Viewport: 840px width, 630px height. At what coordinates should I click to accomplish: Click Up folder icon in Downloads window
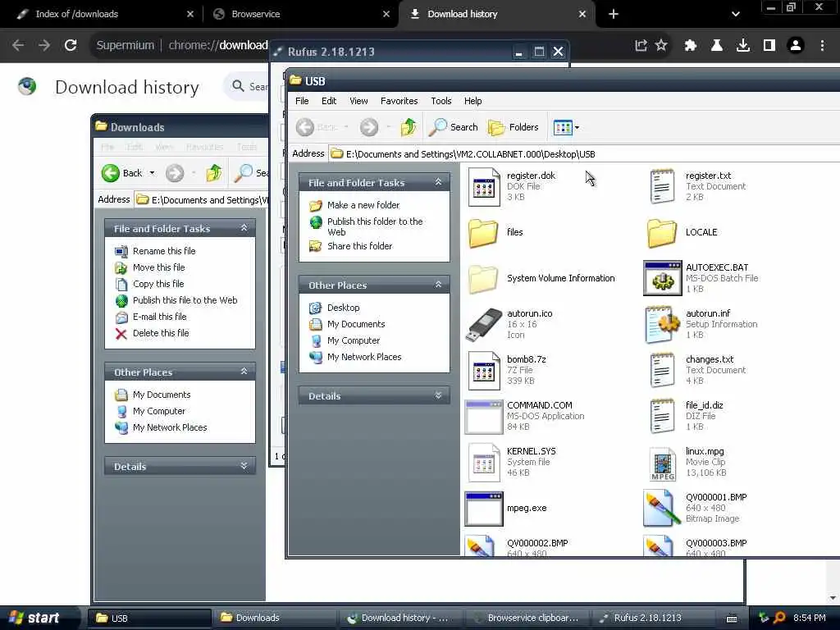pos(214,172)
